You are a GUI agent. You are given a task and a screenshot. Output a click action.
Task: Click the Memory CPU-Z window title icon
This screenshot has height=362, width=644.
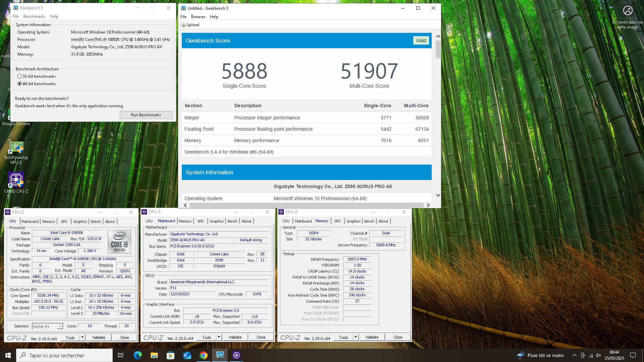281,212
